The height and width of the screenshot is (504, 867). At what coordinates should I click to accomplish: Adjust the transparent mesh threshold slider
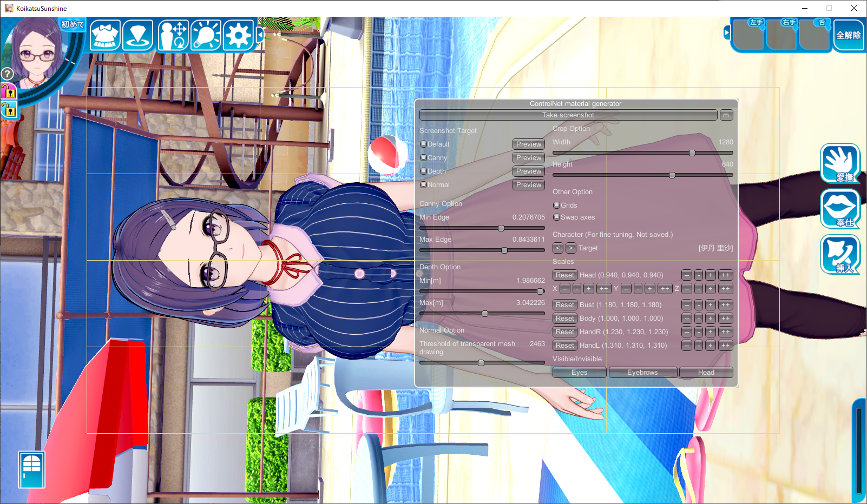pos(482,363)
